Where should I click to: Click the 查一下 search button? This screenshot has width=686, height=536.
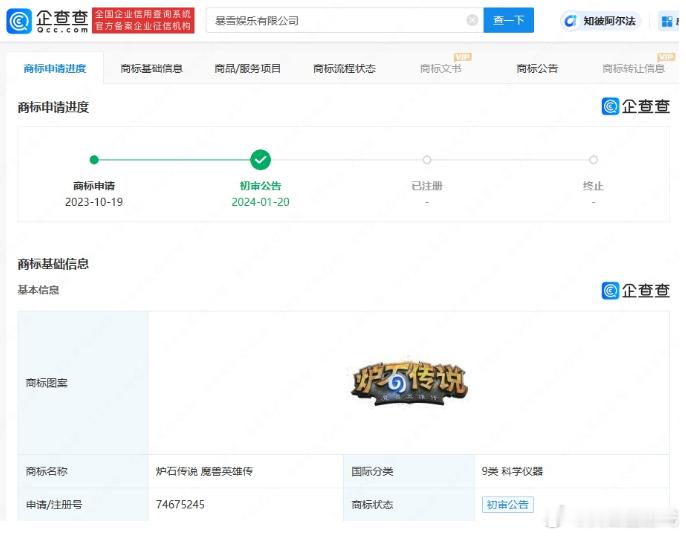508,20
